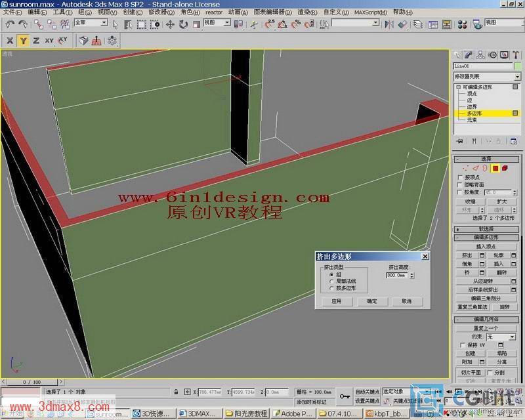The width and height of the screenshot is (525, 420).
Task: Open the Utilities hammer panel tab
Action: tap(516, 55)
